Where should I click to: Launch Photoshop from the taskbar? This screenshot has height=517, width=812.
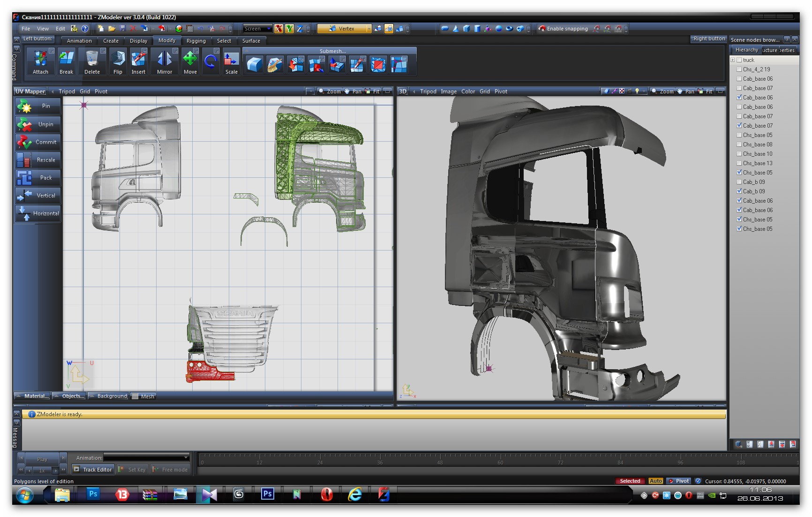pos(93,494)
